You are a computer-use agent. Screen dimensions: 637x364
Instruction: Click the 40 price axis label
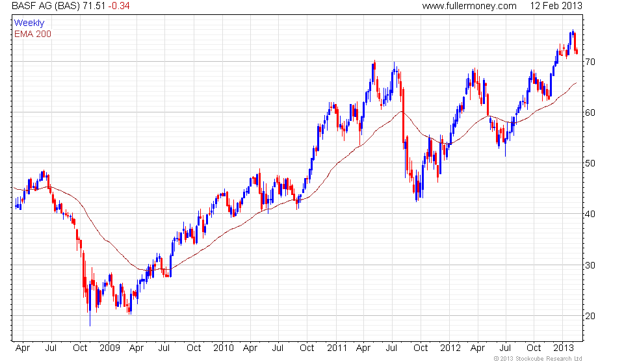coord(590,214)
